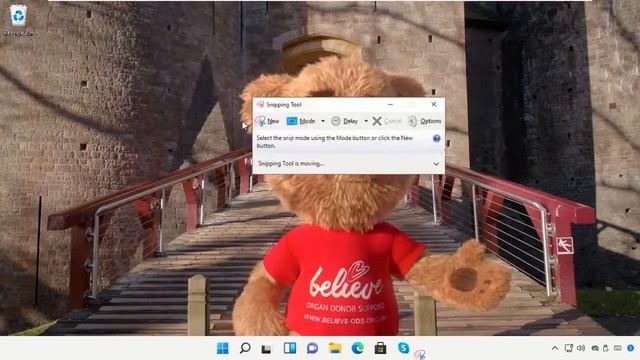640x360 pixels.
Task: Open the Mode dropdown arrow
Action: 322,121
